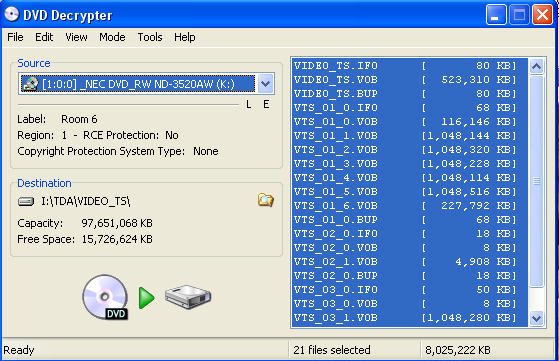Click the DVD Decrypter title bar icon
559x361 pixels.
click(11, 15)
